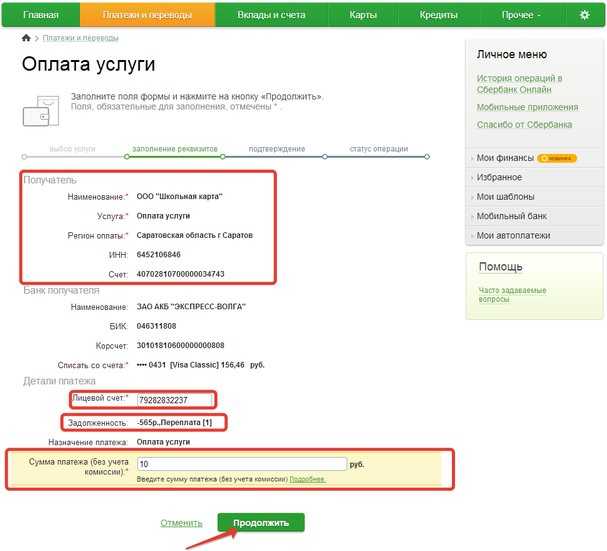Click the выбор услуги step marker
Viewport: 607px width, 551px height.
[24, 157]
